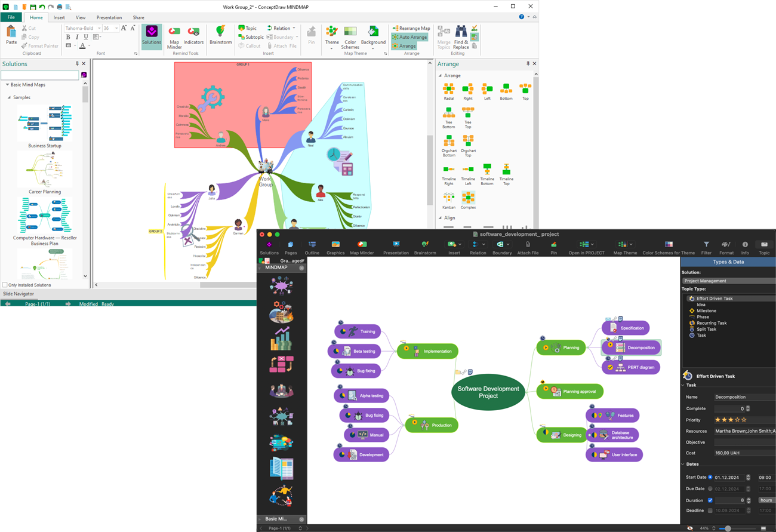
Task: Click the Software Development Project central topic
Action: (x=488, y=392)
